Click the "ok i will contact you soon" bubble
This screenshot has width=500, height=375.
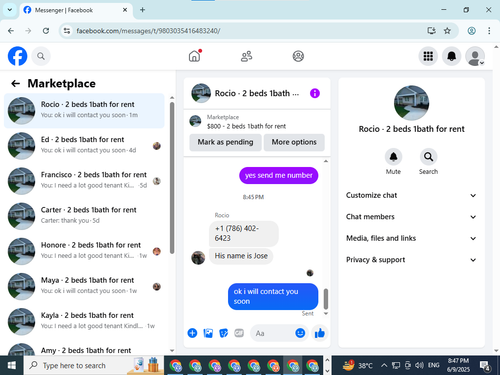coord(273,296)
